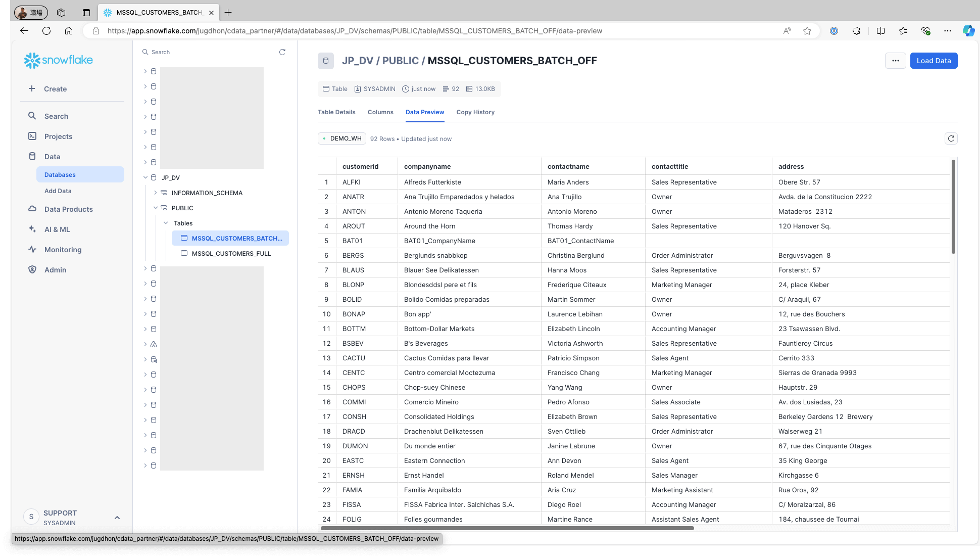Refresh the data preview results
The width and height of the screenshot is (980, 558).
pos(951,138)
